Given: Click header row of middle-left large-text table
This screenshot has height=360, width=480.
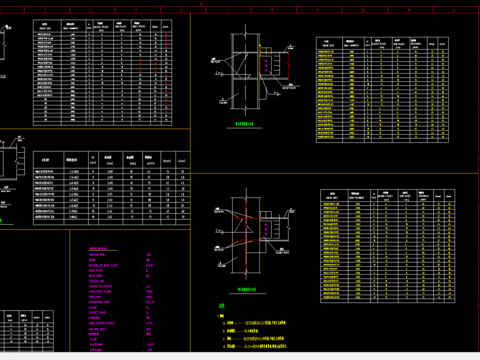Looking at the screenshot, I should coord(112,160).
